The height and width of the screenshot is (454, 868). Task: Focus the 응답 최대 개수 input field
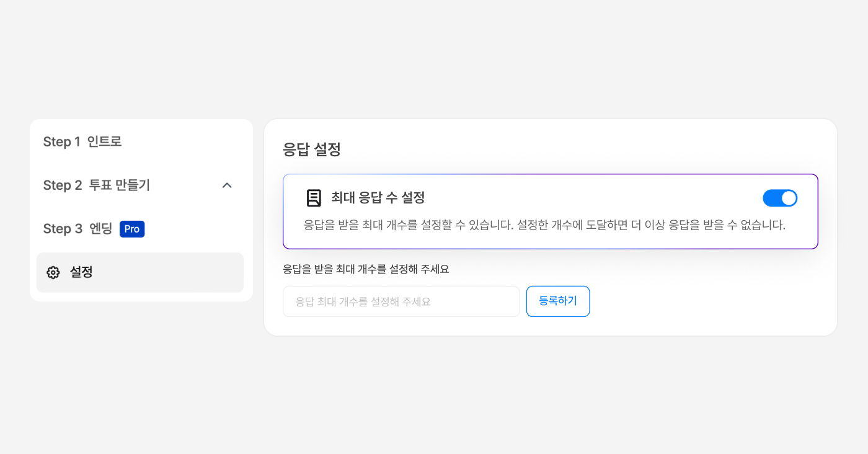pyautogui.click(x=401, y=301)
